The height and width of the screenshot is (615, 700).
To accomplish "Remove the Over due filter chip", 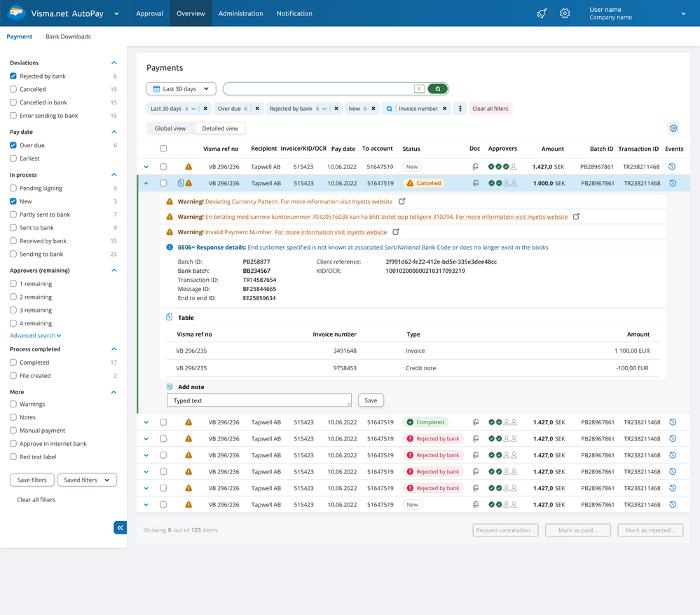I will click(x=257, y=109).
